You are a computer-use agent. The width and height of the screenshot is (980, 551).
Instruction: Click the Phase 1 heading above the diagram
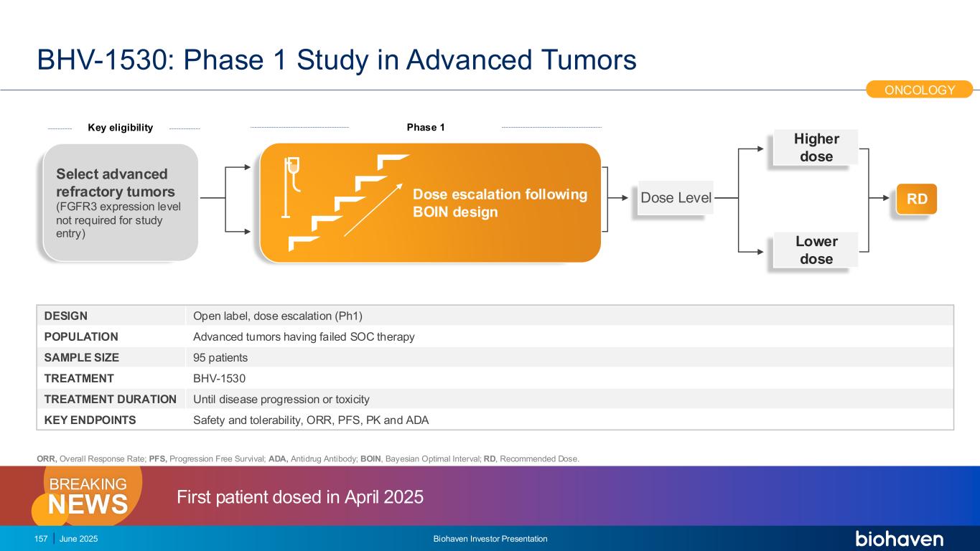point(426,127)
